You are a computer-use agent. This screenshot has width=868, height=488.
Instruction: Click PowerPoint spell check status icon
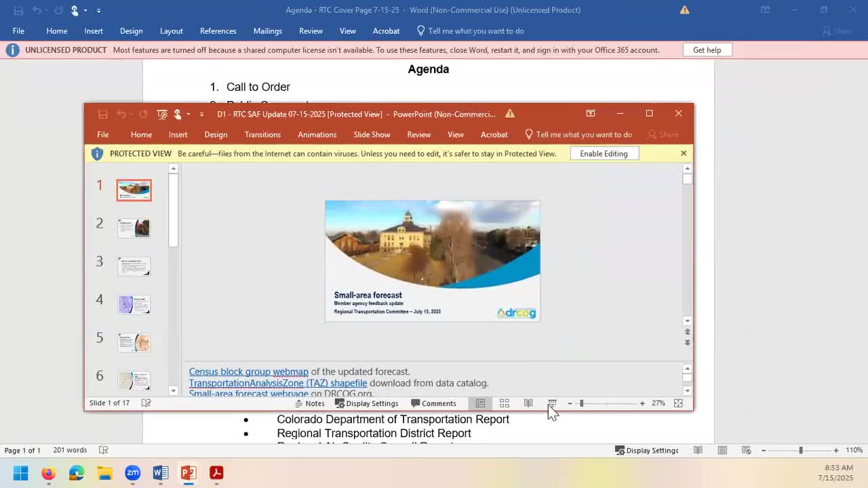coord(146,403)
